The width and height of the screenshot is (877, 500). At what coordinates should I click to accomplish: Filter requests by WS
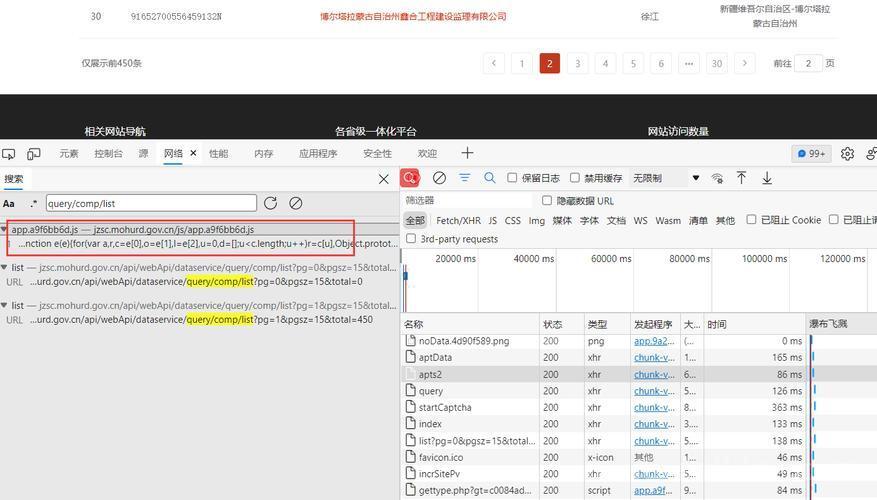tap(640, 220)
